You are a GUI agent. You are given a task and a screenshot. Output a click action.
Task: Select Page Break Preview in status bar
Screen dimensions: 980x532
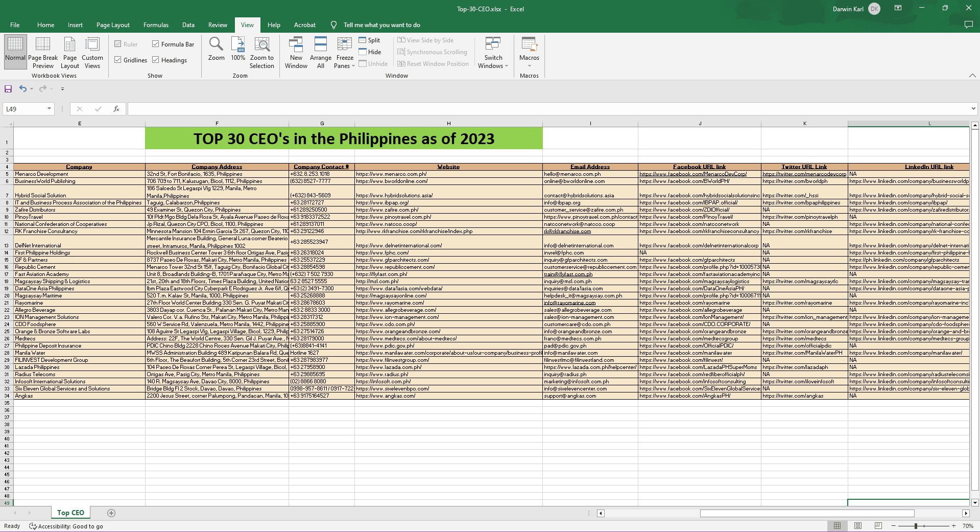coord(878,526)
